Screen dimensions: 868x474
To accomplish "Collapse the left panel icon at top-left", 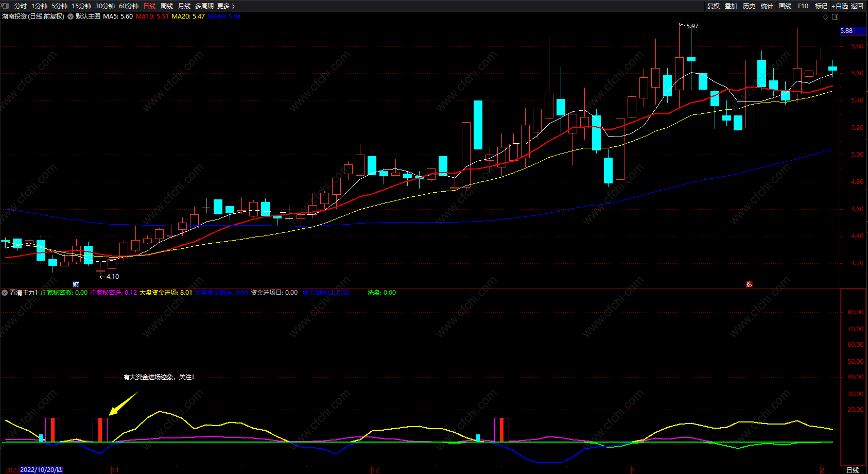I will [x=5, y=6].
